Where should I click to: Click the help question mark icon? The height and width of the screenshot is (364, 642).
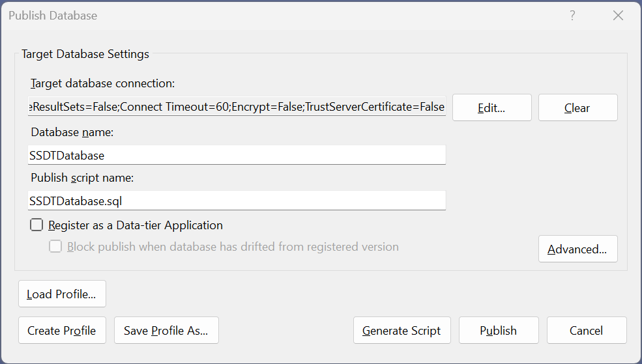point(572,16)
